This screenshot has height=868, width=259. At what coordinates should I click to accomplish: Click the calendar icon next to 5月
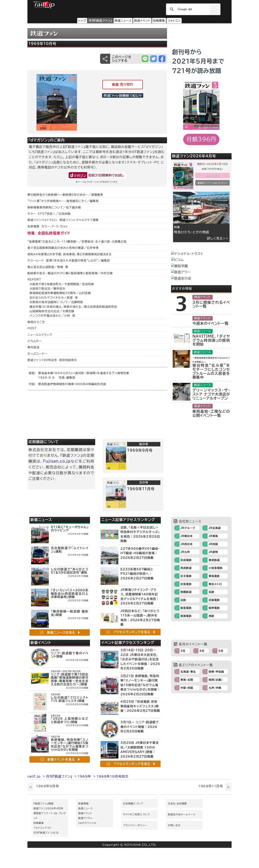pos(215,651)
